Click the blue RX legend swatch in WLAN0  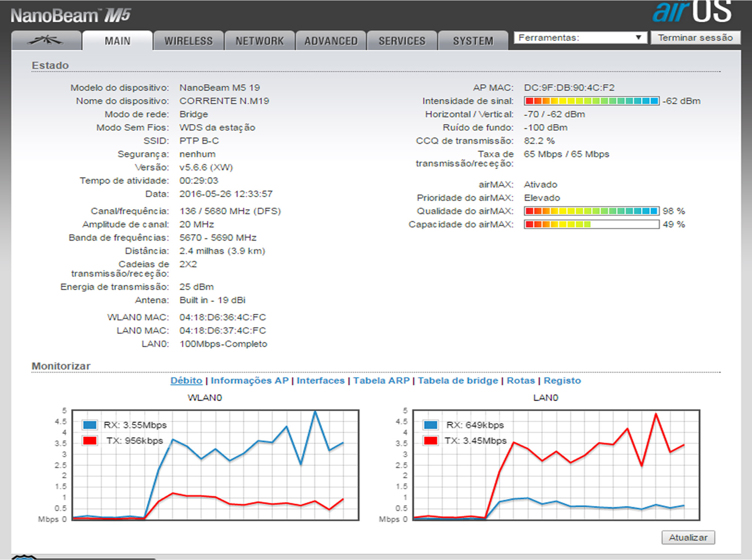pyautogui.click(x=90, y=425)
